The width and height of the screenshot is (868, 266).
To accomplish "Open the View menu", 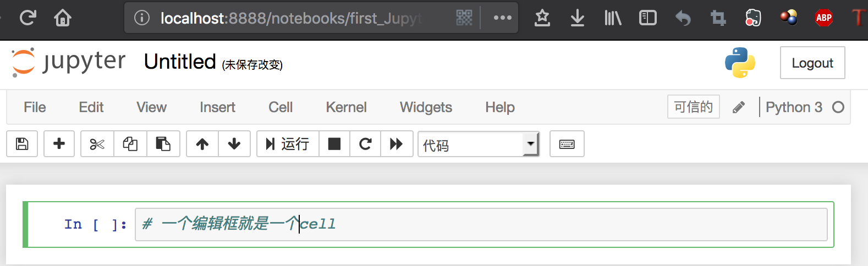I will coord(151,107).
